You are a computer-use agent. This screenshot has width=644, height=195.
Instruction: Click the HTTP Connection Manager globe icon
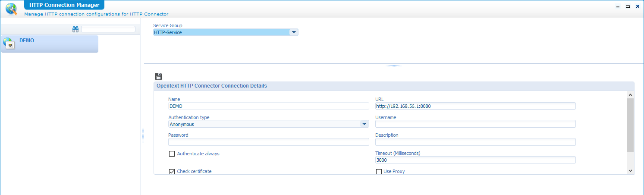[x=11, y=9]
